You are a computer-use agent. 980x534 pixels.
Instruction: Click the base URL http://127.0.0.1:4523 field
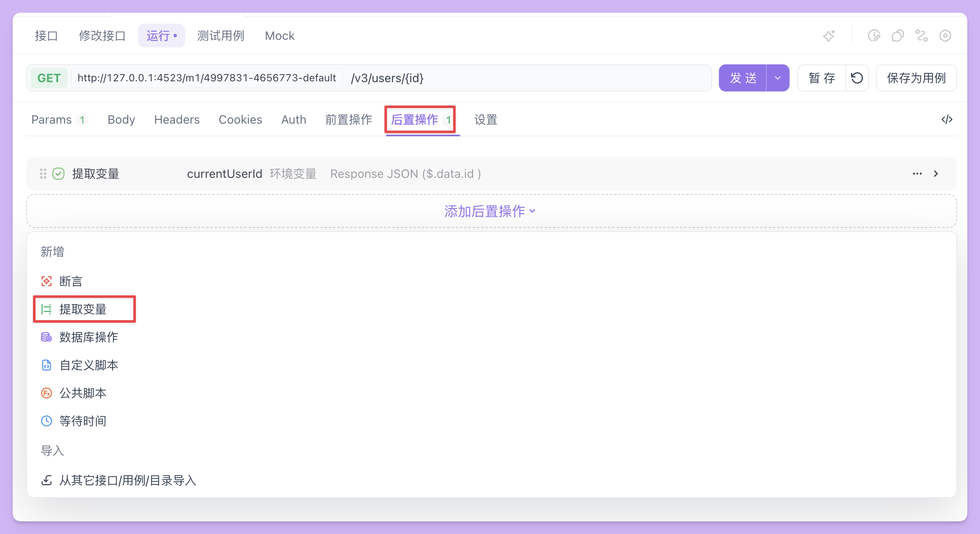click(207, 78)
